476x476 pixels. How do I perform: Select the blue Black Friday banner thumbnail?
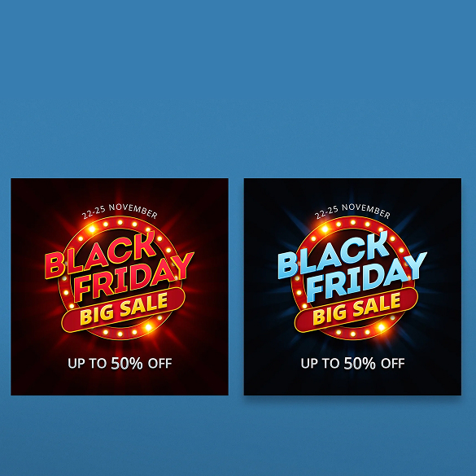352,286
